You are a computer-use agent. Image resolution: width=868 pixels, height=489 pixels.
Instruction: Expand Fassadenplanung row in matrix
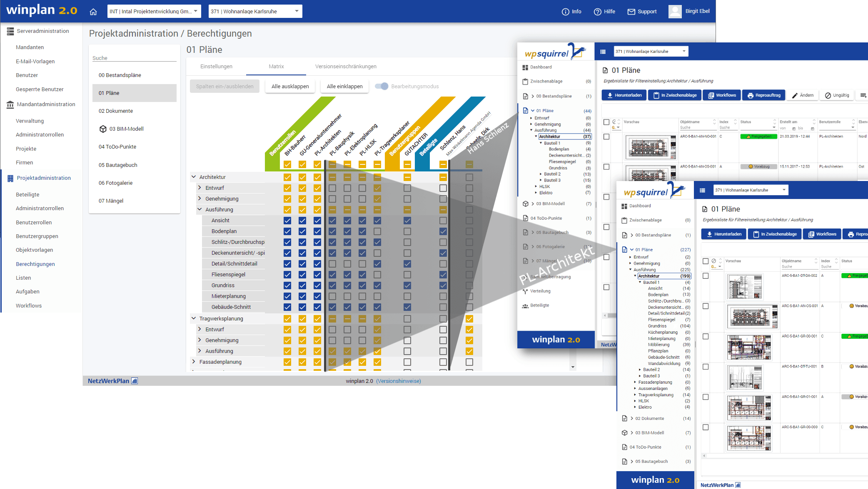pos(194,362)
